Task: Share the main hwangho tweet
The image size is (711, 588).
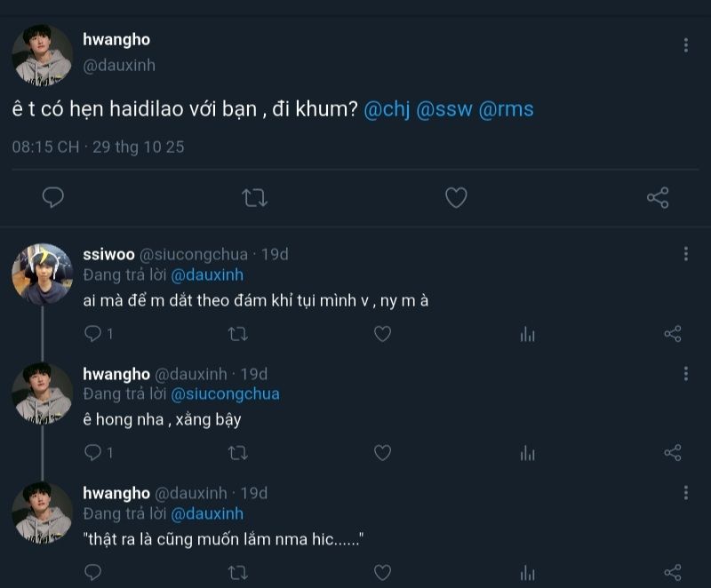Action: (x=658, y=197)
